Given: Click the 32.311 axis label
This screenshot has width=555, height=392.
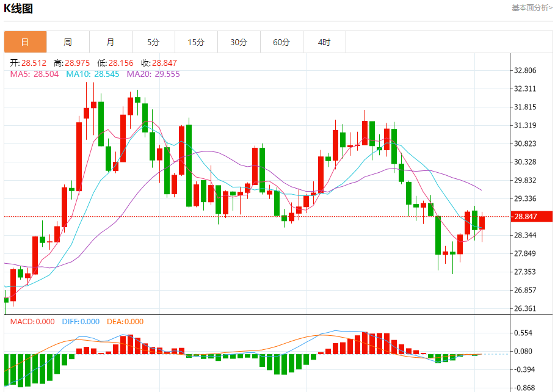Looking at the screenshot, I should coord(525,89).
